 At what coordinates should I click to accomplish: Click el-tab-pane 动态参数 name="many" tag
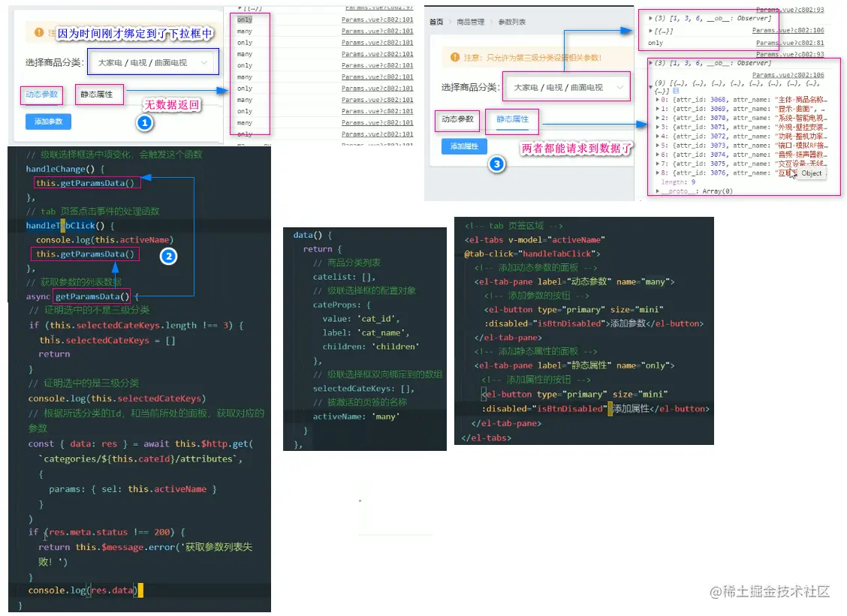574,282
